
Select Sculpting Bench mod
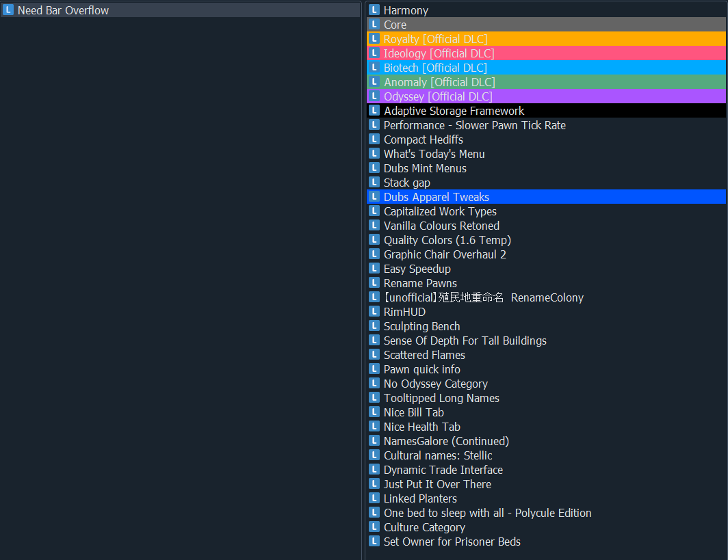547,327
